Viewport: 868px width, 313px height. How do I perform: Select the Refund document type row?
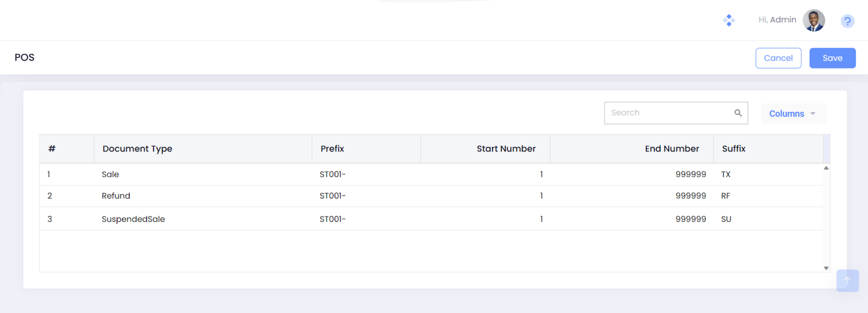coord(116,196)
